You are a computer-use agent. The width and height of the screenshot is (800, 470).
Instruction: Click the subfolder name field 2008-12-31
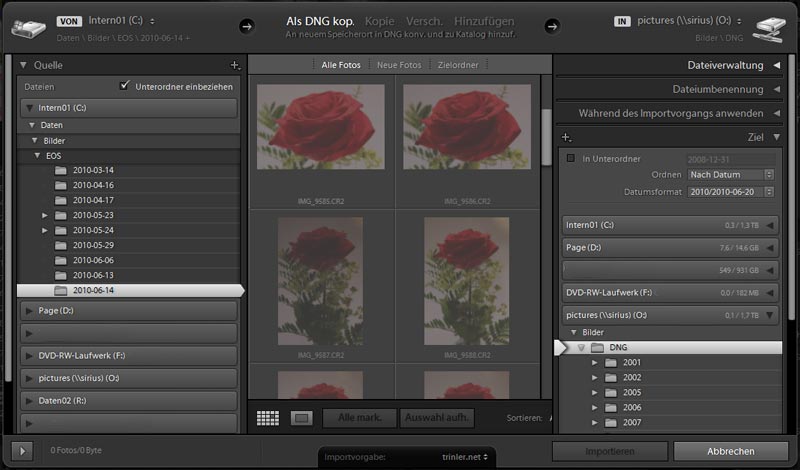click(x=731, y=159)
